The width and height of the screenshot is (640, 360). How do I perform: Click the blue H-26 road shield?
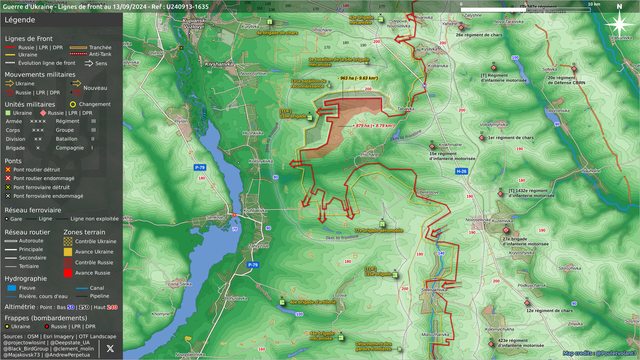(461, 171)
